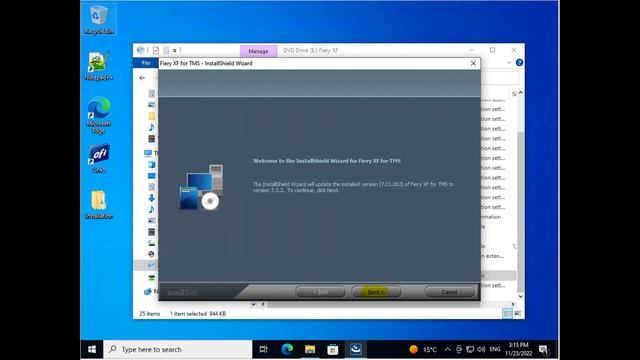The height and width of the screenshot is (360, 640).
Task: Click the Back button in the wizard
Action: (320, 292)
